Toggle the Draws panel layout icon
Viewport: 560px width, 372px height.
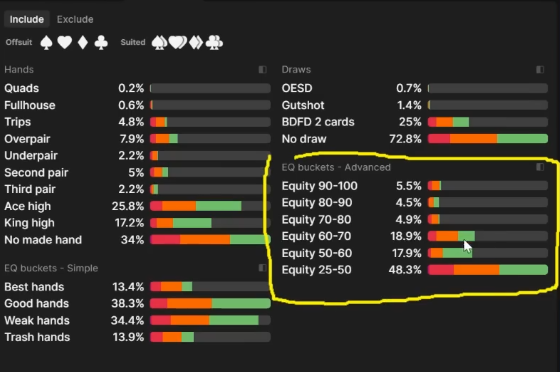540,69
